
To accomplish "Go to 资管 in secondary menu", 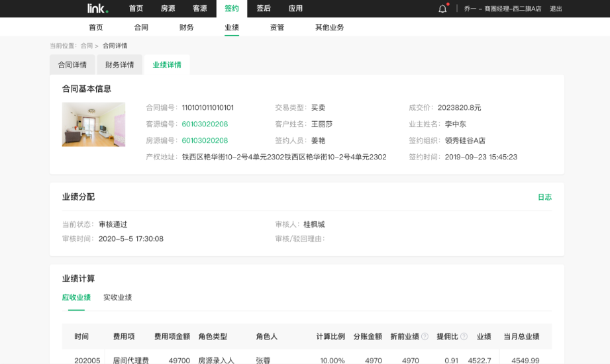I will [x=277, y=28].
